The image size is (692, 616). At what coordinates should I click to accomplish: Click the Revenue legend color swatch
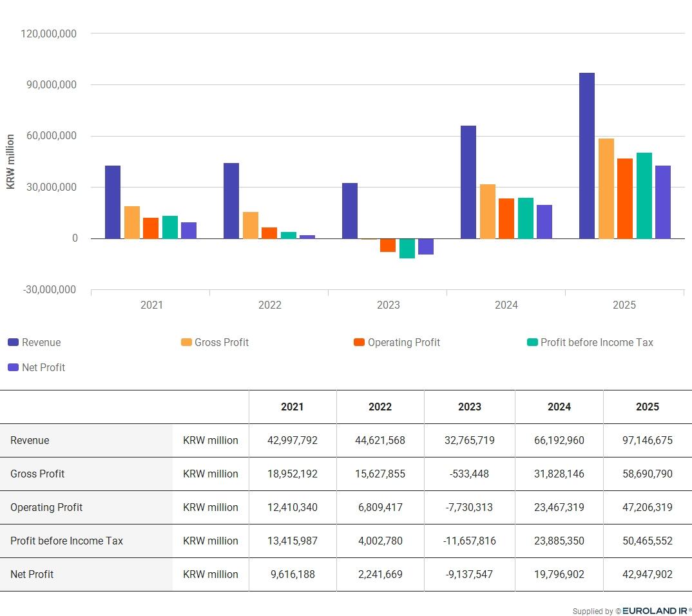14,342
